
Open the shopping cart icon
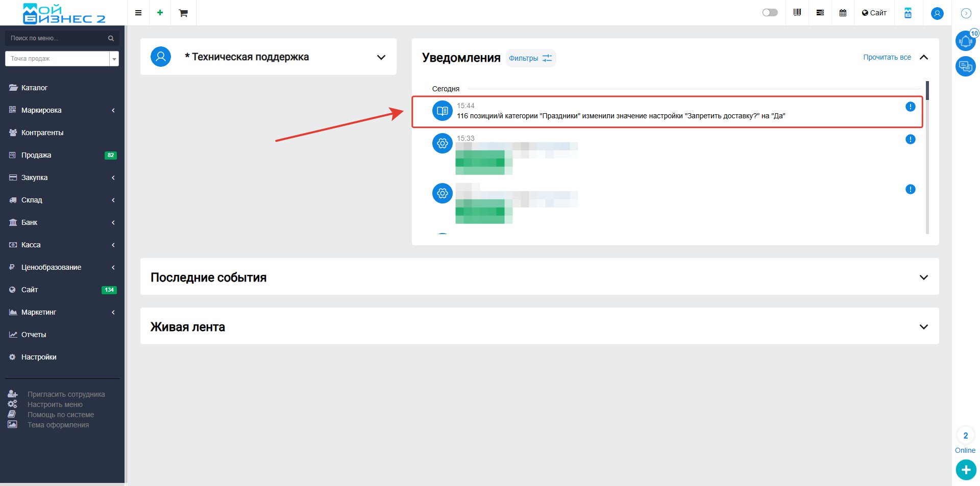pos(183,13)
